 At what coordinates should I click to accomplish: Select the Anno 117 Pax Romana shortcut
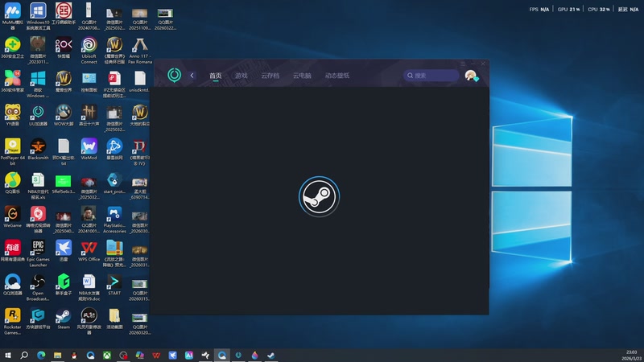click(140, 50)
